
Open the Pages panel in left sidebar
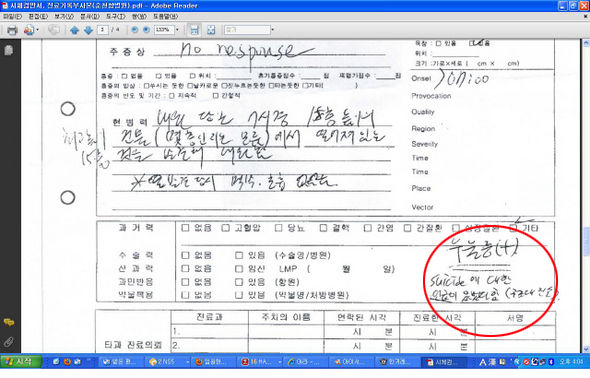[8, 50]
